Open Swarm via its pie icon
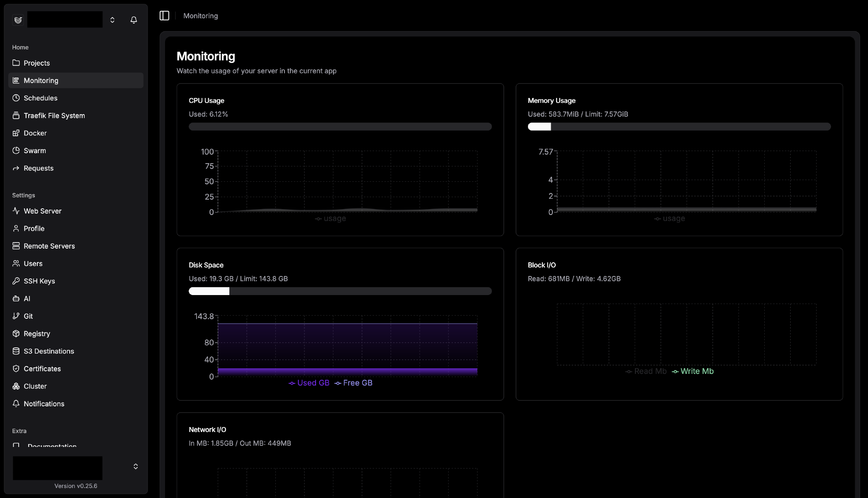The width and height of the screenshot is (868, 498). pyautogui.click(x=16, y=151)
